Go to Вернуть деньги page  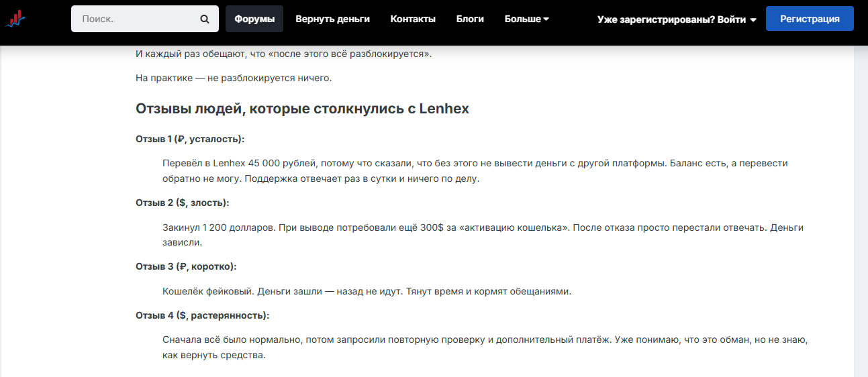point(332,19)
